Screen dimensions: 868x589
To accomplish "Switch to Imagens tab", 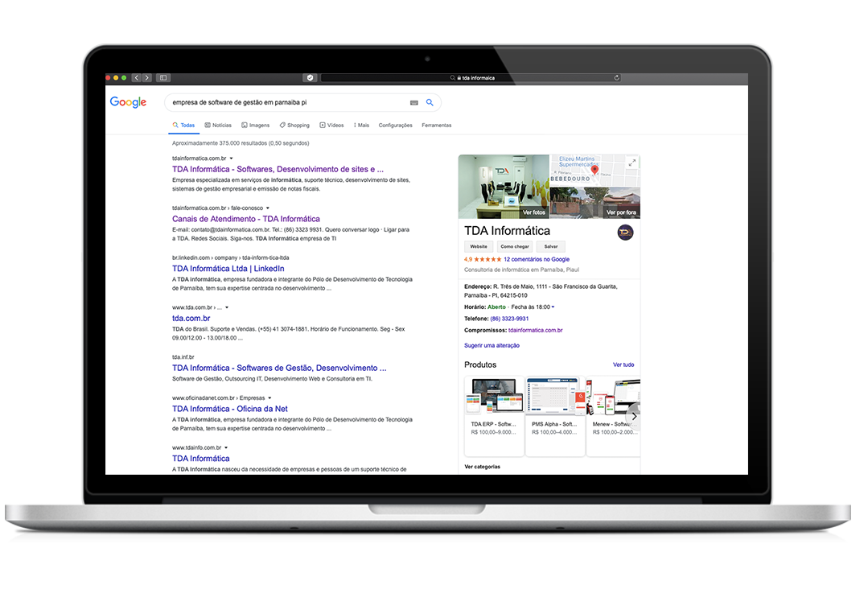I will 255,125.
